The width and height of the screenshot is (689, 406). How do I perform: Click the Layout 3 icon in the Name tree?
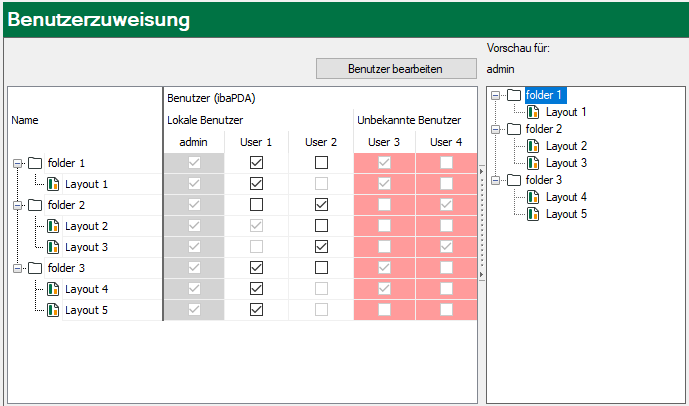pyautogui.click(x=53, y=247)
